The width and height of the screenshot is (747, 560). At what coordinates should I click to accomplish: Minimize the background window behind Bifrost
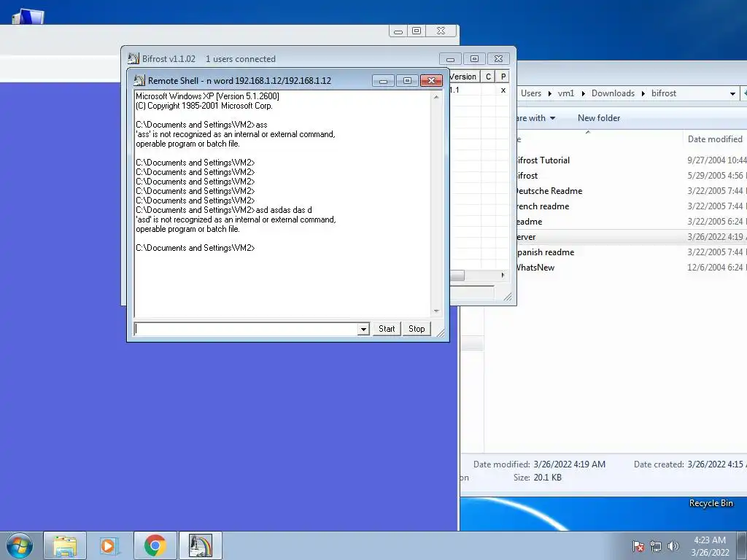point(398,31)
